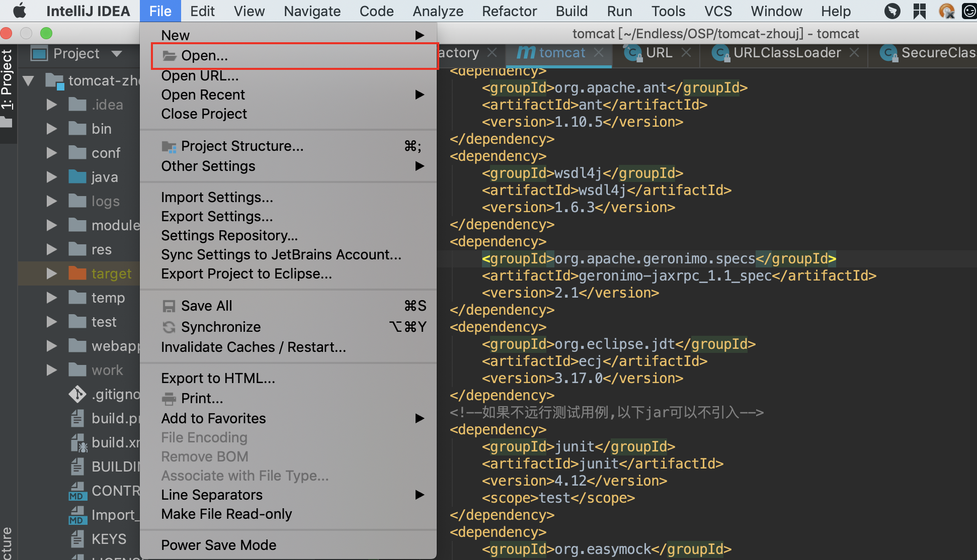Close the editor tab ending in 'actory'
The width and height of the screenshot is (977, 560).
point(493,53)
